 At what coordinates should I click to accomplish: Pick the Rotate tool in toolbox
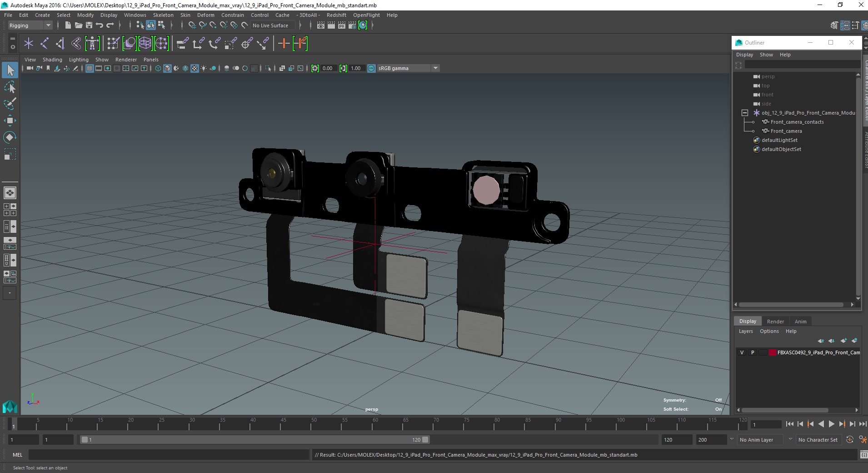(10, 137)
